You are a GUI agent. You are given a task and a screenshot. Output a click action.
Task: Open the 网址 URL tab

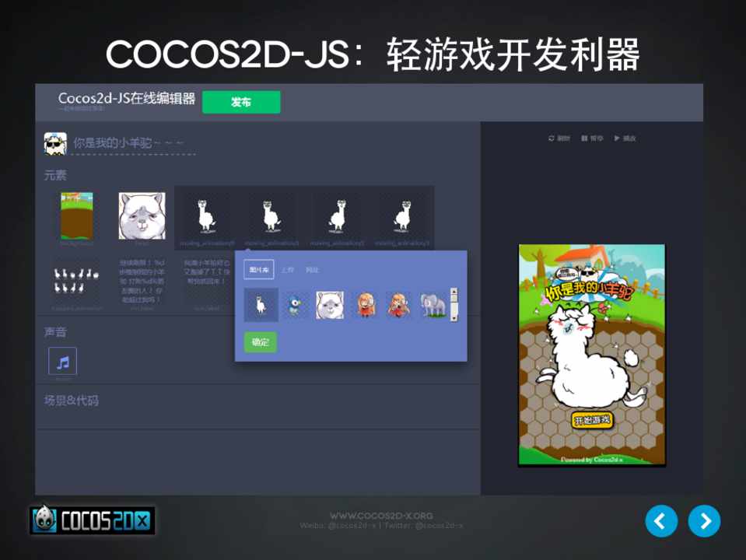pos(312,270)
